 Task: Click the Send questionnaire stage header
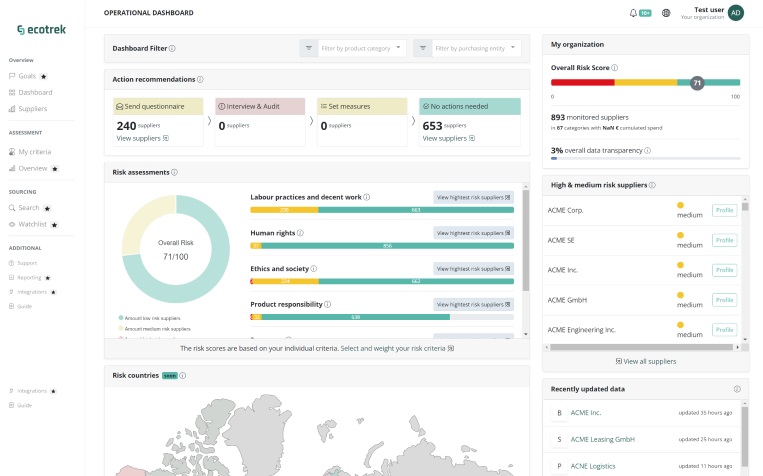tap(158, 106)
